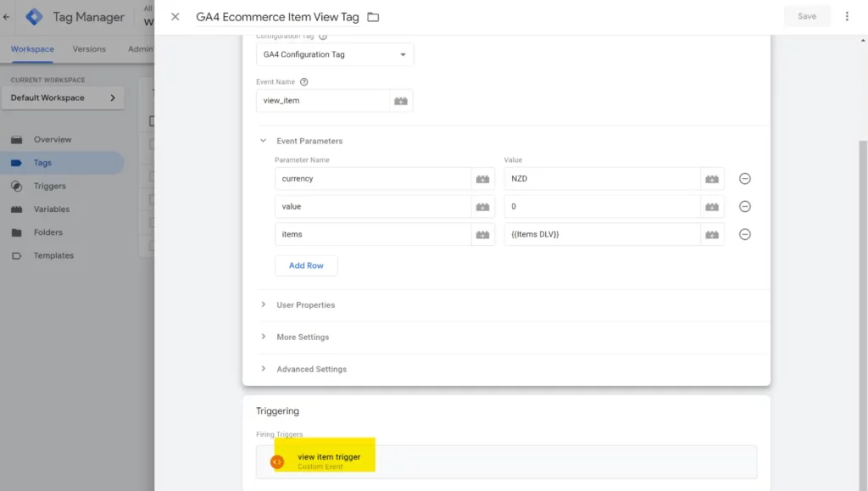This screenshot has width=868, height=491.
Task: Close the tag editor with X icon
Action: (175, 17)
